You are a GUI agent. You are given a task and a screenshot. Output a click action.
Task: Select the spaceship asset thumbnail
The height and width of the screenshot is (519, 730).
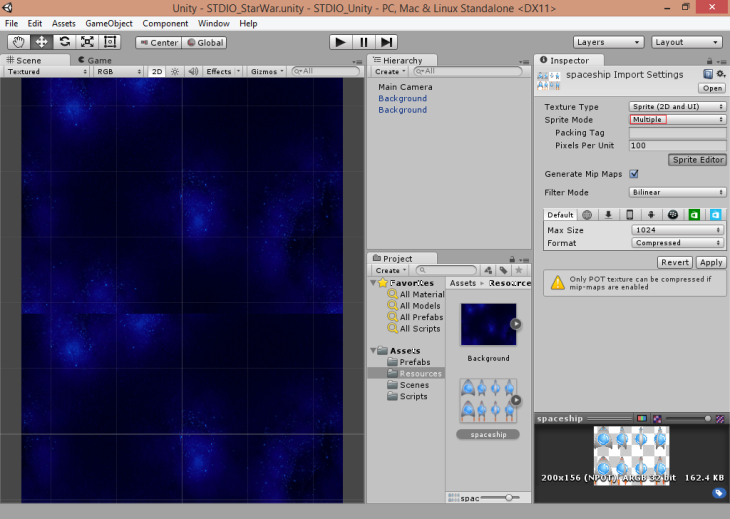click(x=488, y=400)
